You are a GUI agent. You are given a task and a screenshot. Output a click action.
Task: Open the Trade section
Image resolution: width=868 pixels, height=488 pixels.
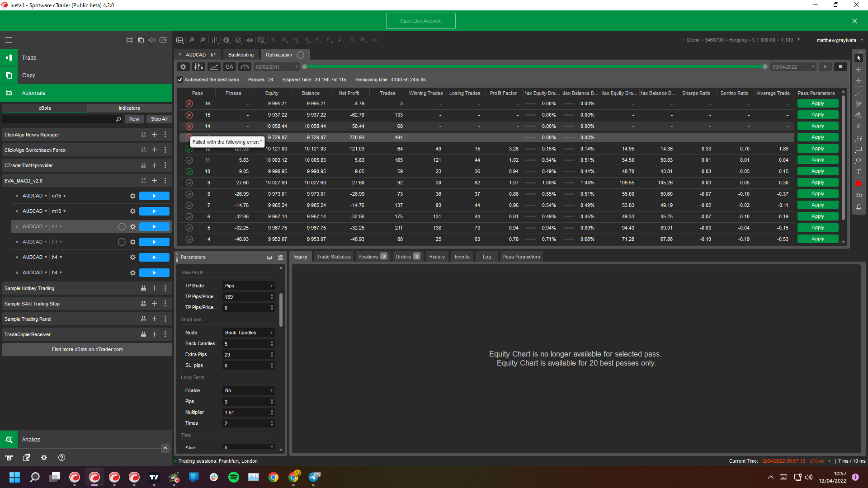[x=86, y=58]
